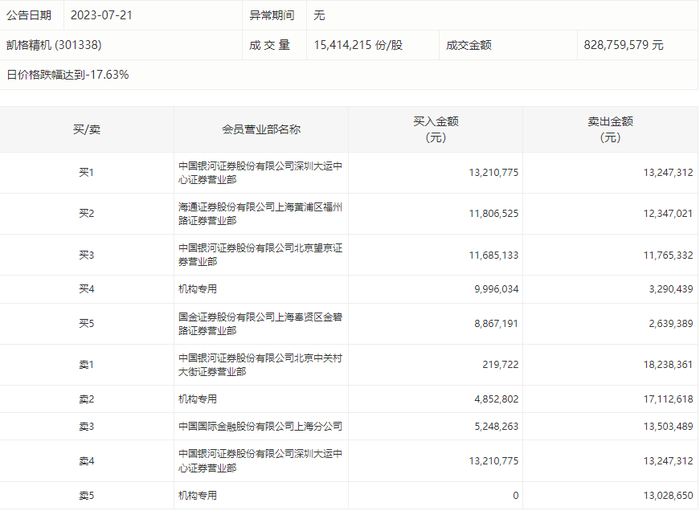Select buy amount 11,806,525
Screen dimensions: 700x511
pos(494,213)
